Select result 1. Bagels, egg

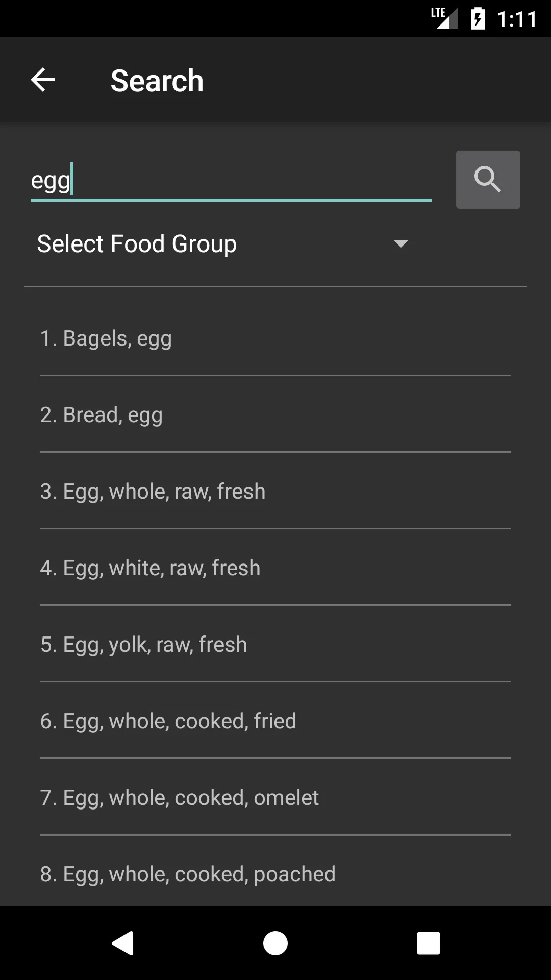pos(275,338)
